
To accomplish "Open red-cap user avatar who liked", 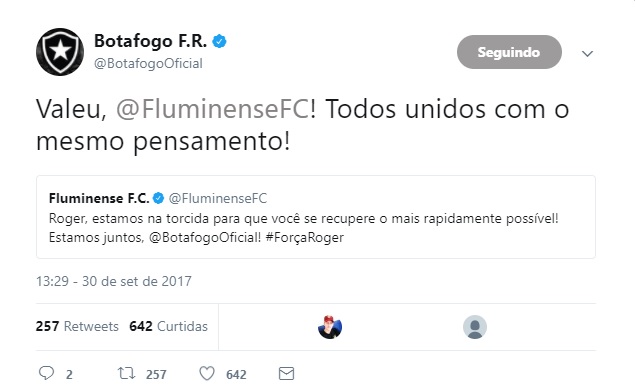I will 330,327.
